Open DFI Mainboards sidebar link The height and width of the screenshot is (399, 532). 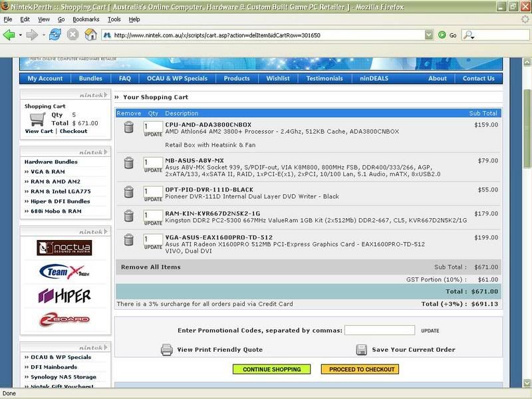(54, 367)
